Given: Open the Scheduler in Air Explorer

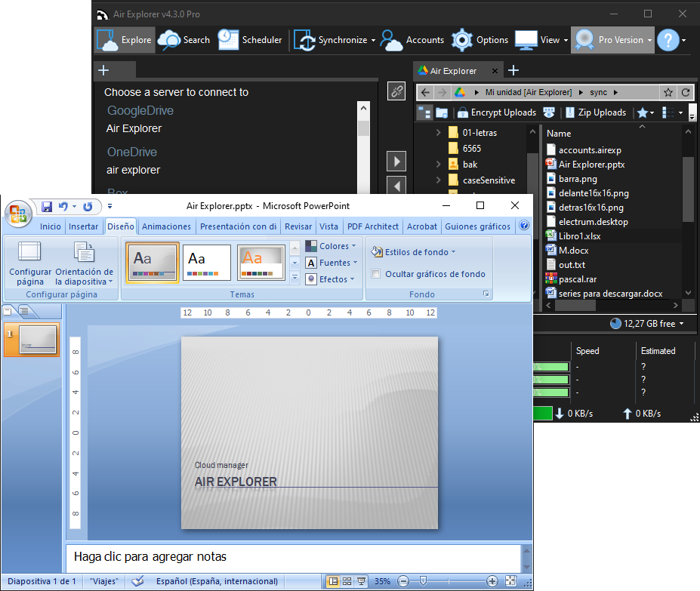Looking at the screenshot, I should (250, 40).
